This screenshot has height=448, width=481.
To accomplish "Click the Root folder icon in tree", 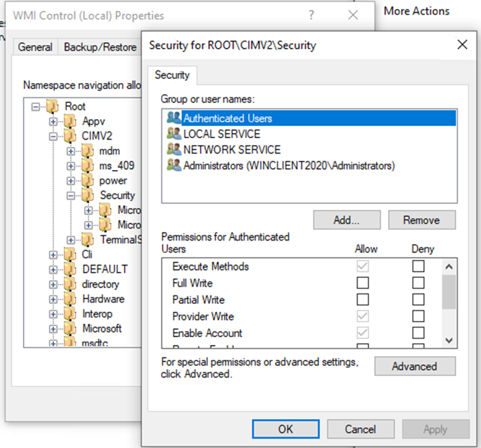I will point(53,107).
